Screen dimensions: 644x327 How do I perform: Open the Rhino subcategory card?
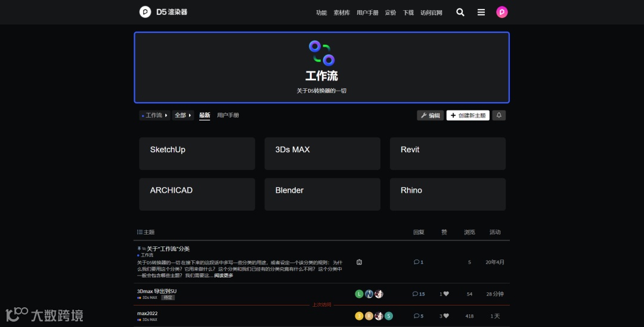[x=448, y=195]
